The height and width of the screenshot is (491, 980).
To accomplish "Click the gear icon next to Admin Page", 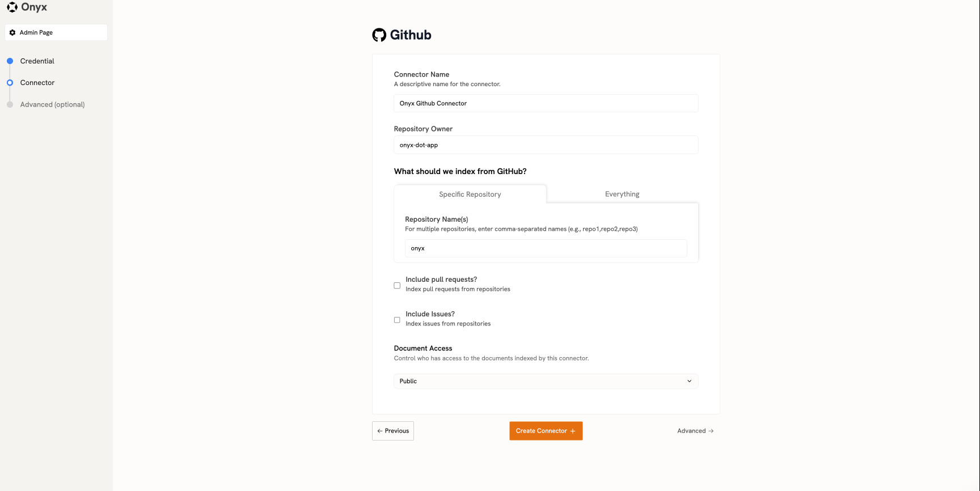I will coord(12,32).
